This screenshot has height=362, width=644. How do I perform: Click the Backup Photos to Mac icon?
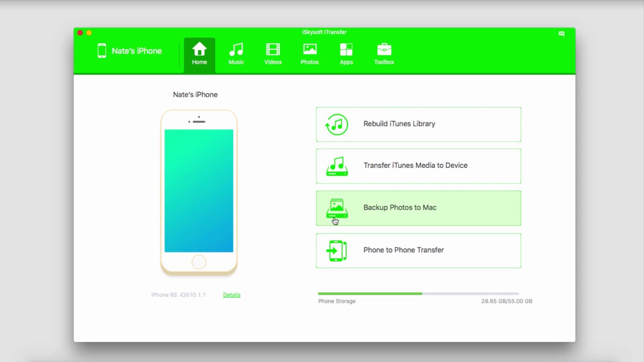337,208
